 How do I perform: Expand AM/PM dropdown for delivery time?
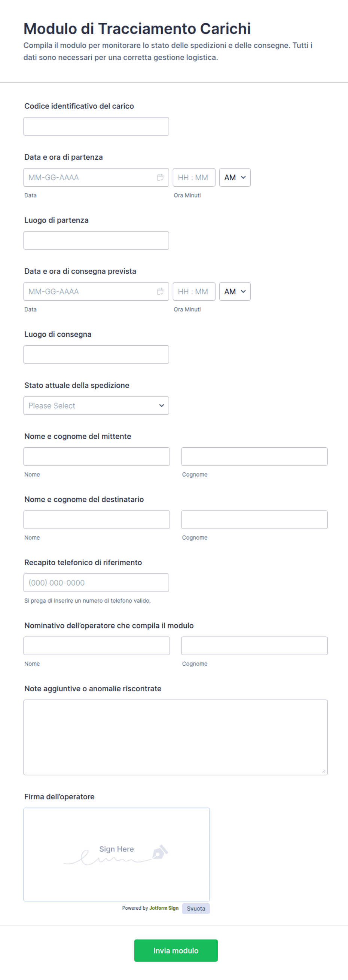tap(235, 291)
